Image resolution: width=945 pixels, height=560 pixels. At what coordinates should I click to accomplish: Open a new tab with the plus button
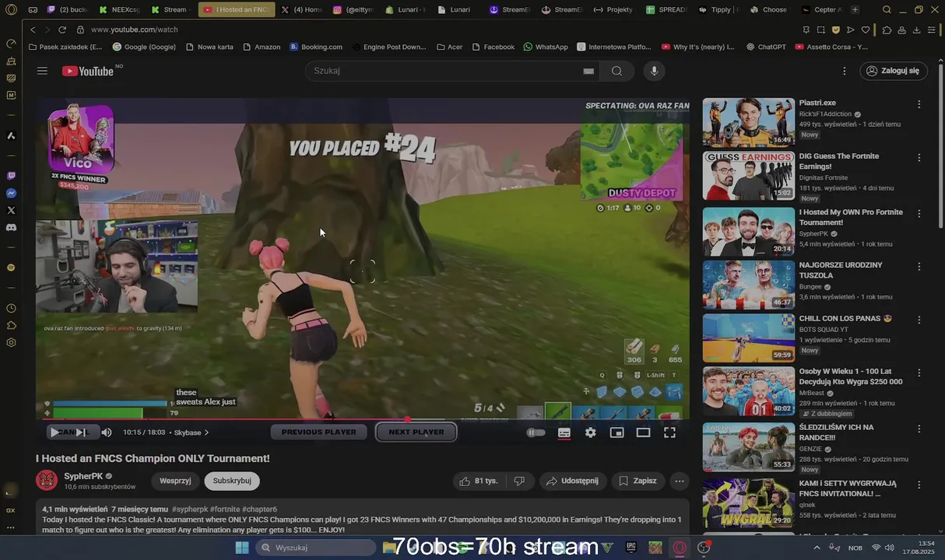point(855,10)
